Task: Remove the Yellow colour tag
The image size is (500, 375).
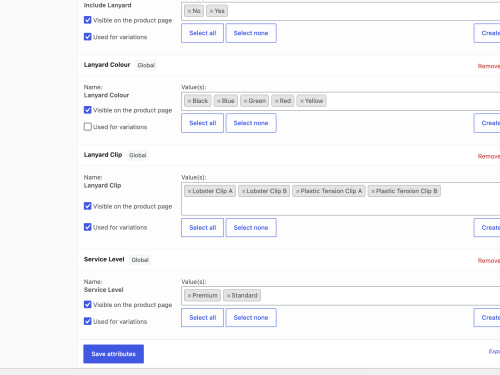Action: tap(302, 101)
